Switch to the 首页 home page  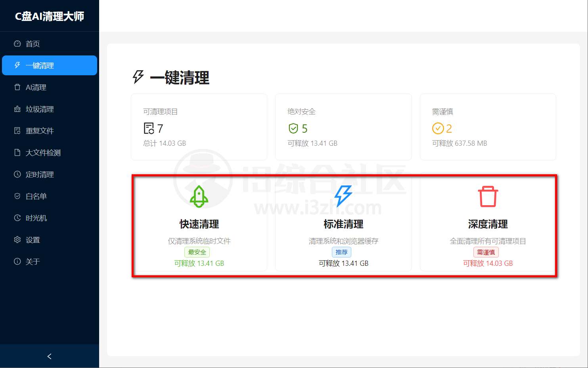[33, 43]
